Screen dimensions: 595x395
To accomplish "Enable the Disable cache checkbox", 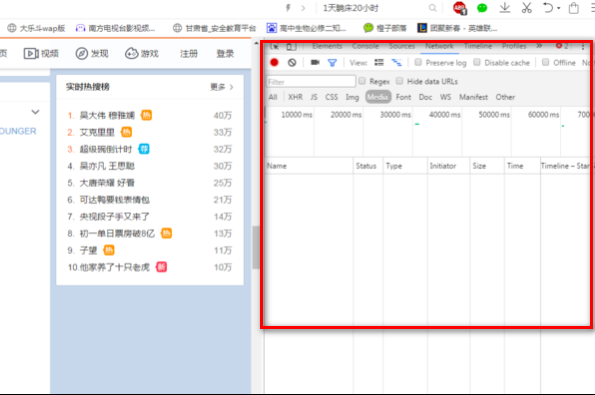I will tap(477, 62).
